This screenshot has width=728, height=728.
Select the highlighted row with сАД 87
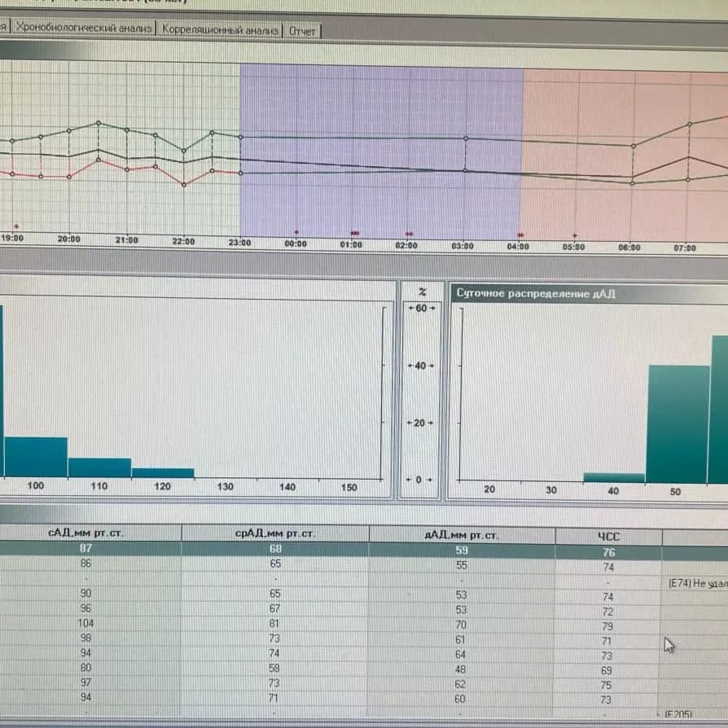pyautogui.click(x=86, y=550)
